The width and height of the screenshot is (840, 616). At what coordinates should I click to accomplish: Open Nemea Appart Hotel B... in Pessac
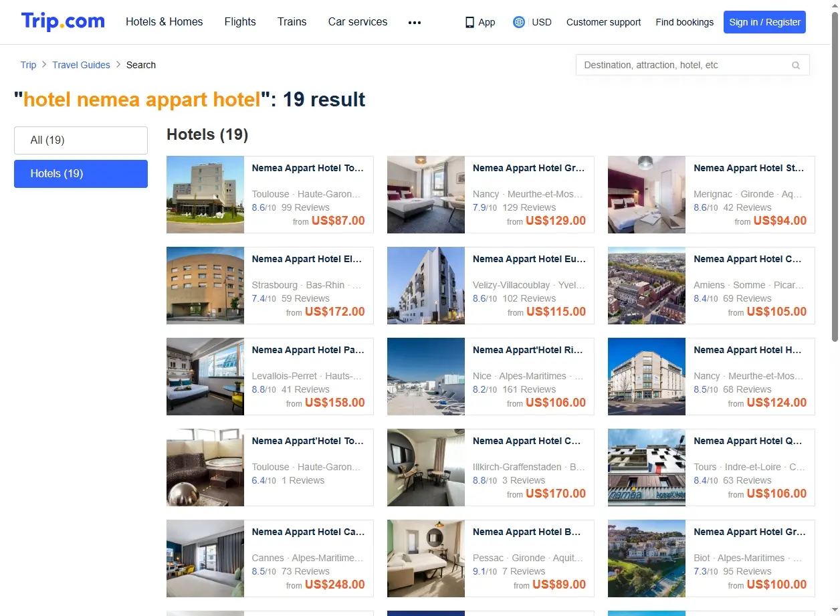point(527,532)
